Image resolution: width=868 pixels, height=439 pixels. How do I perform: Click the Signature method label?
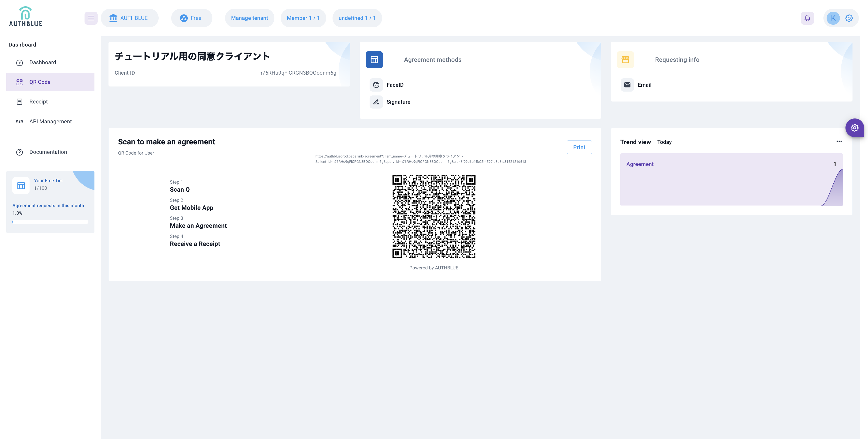tap(398, 102)
